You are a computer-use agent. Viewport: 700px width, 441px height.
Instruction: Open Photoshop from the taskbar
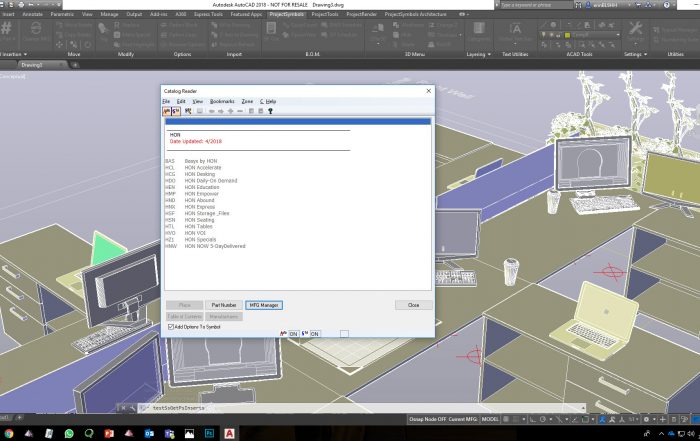click(209, 433)
